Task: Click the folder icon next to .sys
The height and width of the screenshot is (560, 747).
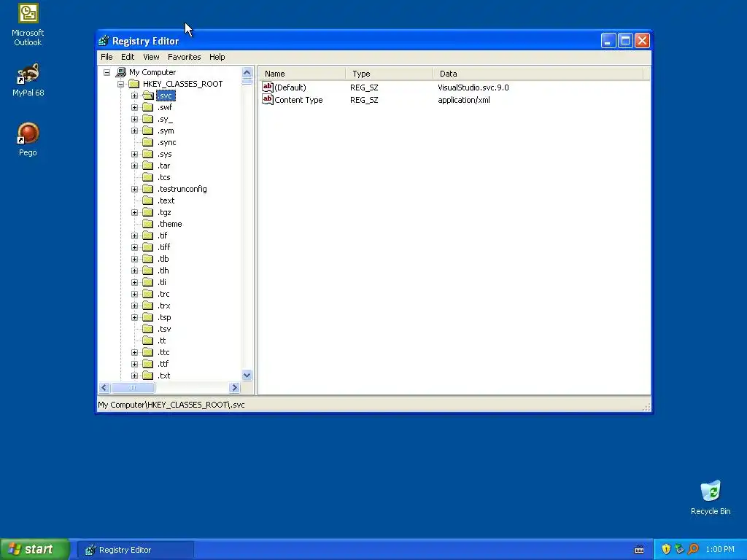Action: pyautogui.click(x=147, y=154)
